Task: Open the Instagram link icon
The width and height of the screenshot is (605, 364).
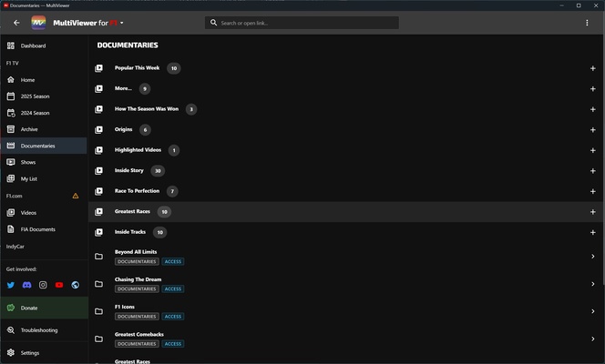Action: [43, 285]
